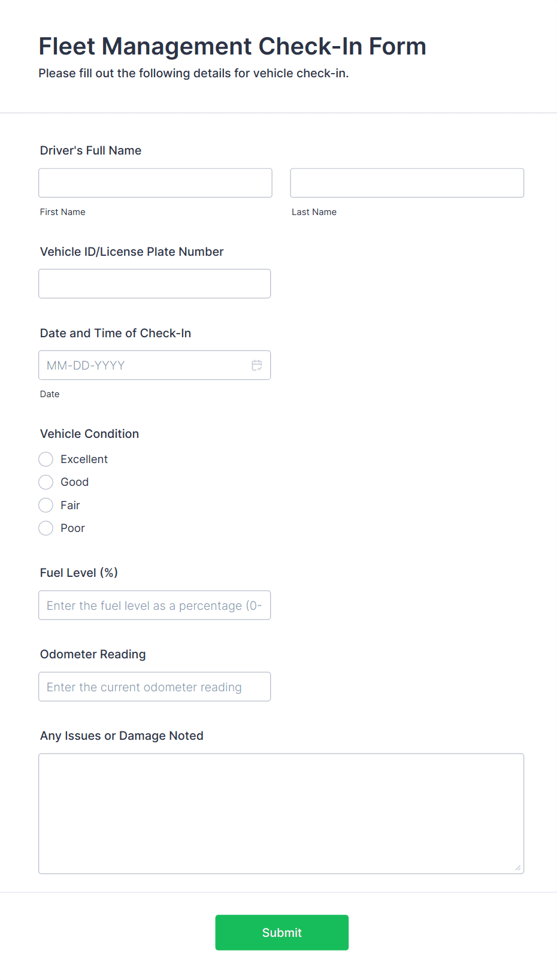
Task: Pick the Poor condition radio button
Action: (46, 528)
